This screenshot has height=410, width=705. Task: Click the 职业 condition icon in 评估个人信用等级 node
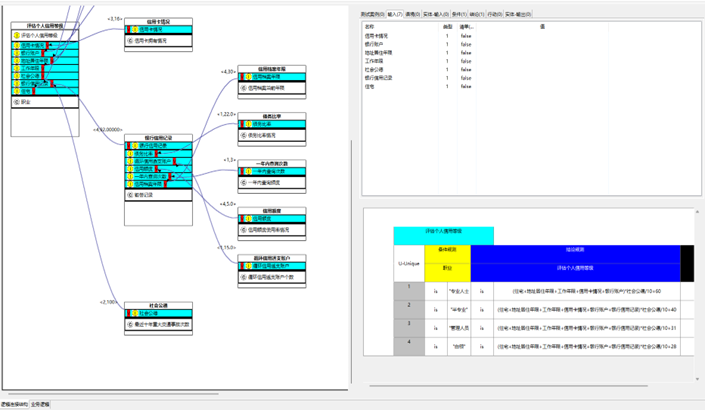15,102
